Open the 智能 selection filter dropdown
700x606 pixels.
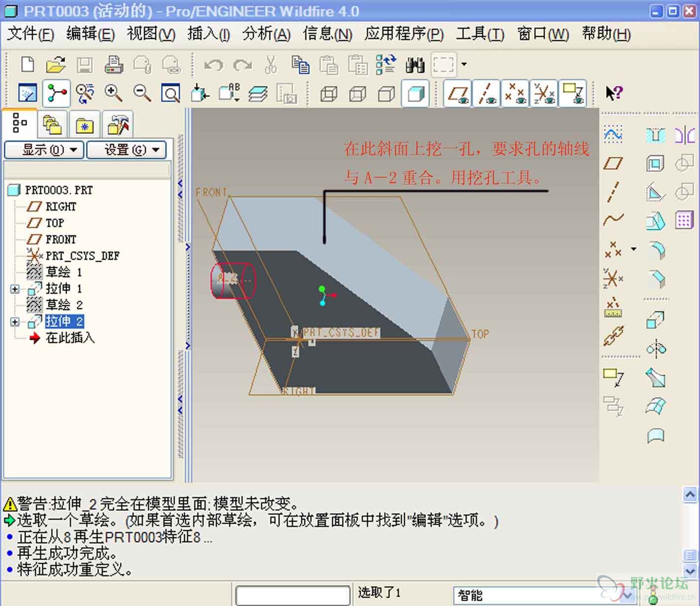(x=627, y=596)
